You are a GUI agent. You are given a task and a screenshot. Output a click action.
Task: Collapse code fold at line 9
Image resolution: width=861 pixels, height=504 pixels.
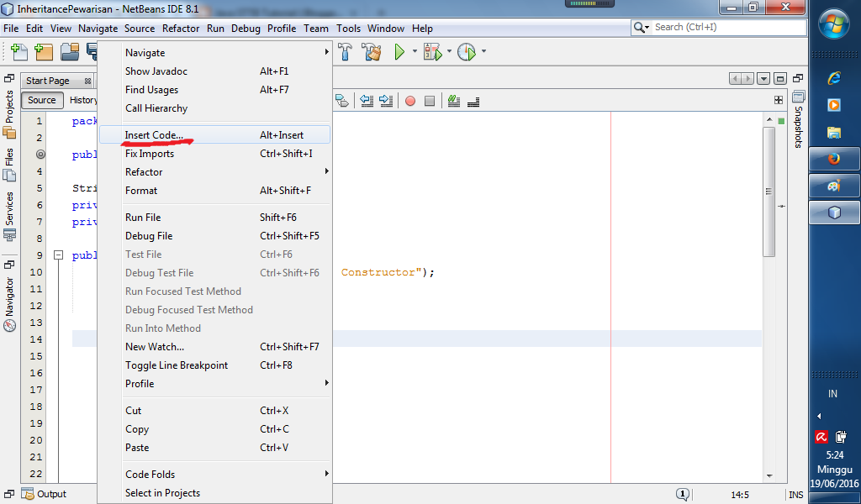point(58,255)
